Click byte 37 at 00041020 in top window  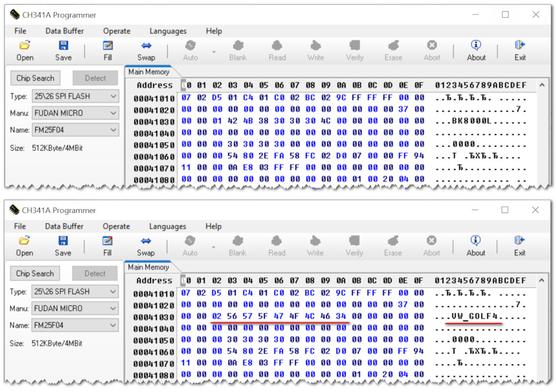[x=403, y=109]
